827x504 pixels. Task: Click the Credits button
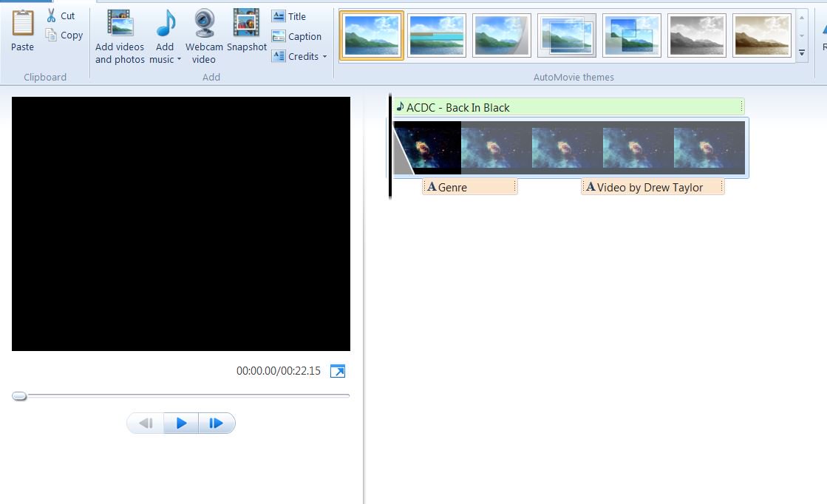295,56
